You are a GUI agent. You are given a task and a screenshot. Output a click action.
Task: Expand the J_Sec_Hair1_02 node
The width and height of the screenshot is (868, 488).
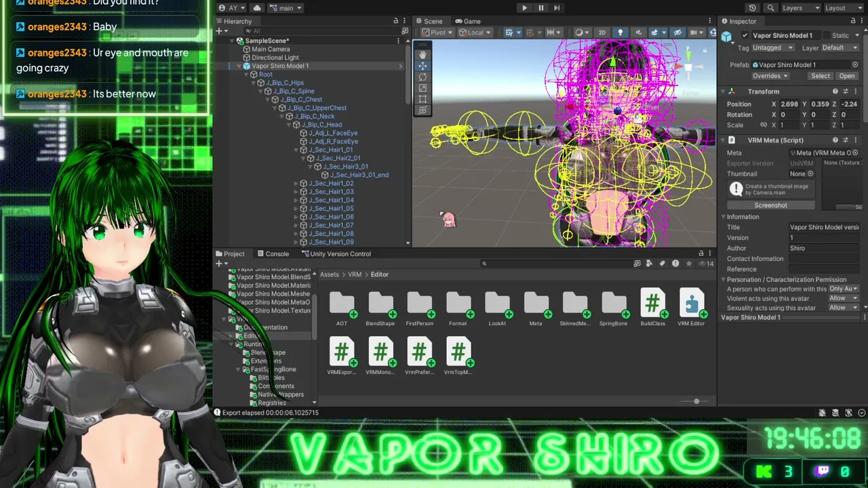coord(296,184)
